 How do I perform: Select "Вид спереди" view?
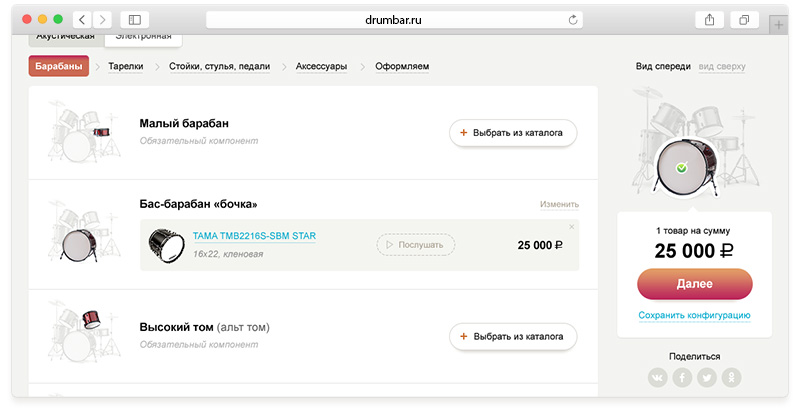[x=662, y=67]
